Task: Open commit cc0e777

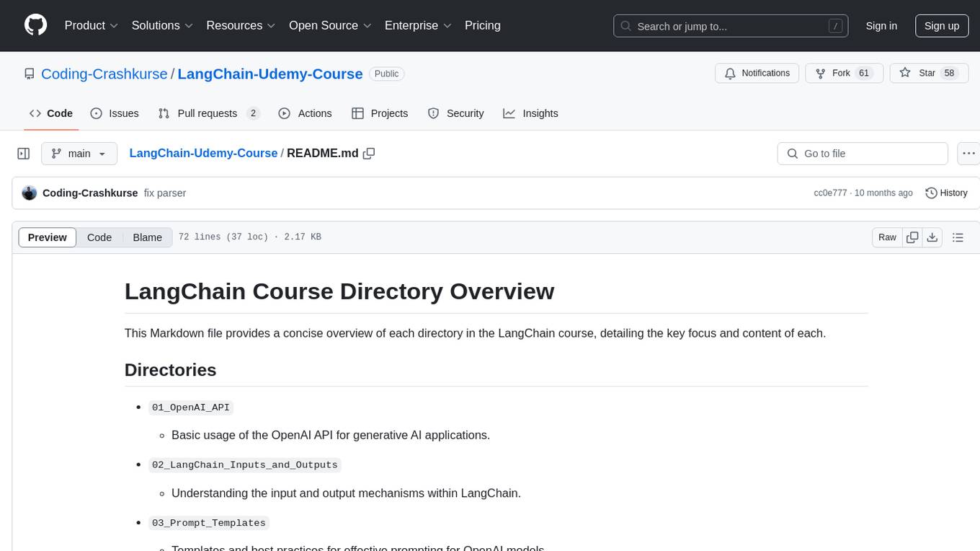Action: [x=830, y=193]
